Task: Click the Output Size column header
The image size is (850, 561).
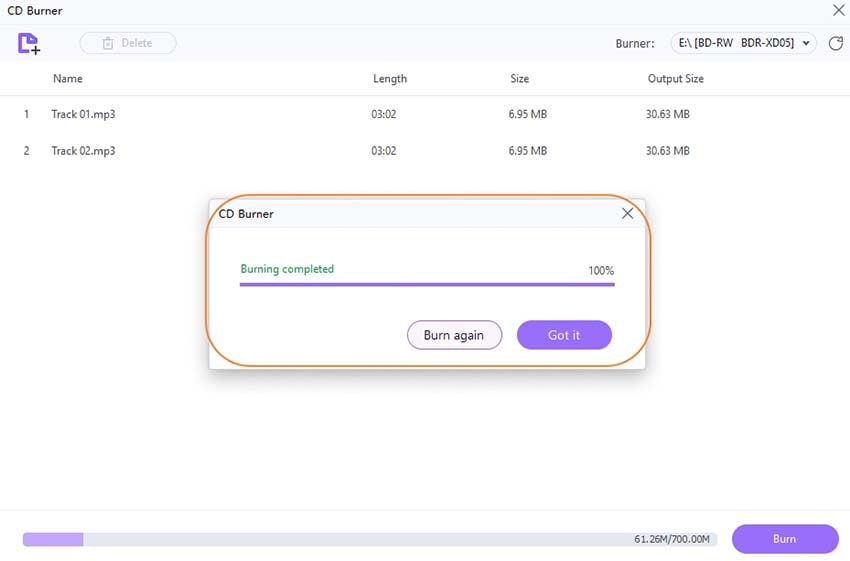Action: pyautogui.click(x=675, y=79)
